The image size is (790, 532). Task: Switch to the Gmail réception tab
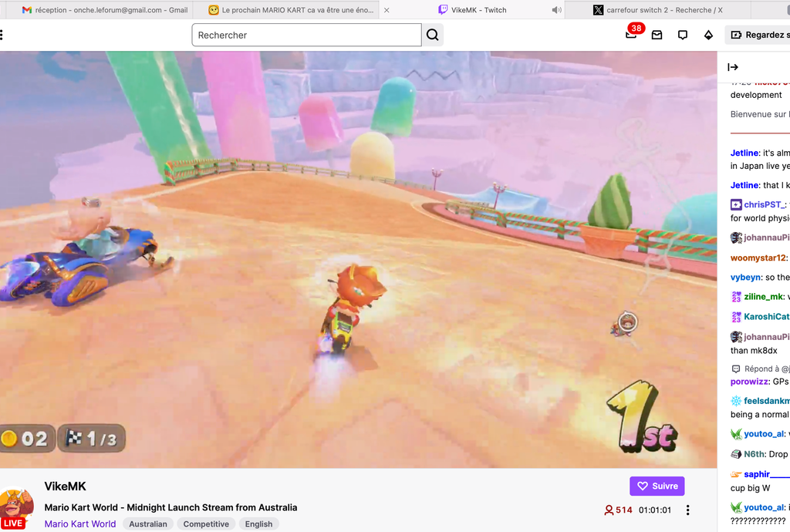point(105,10)
